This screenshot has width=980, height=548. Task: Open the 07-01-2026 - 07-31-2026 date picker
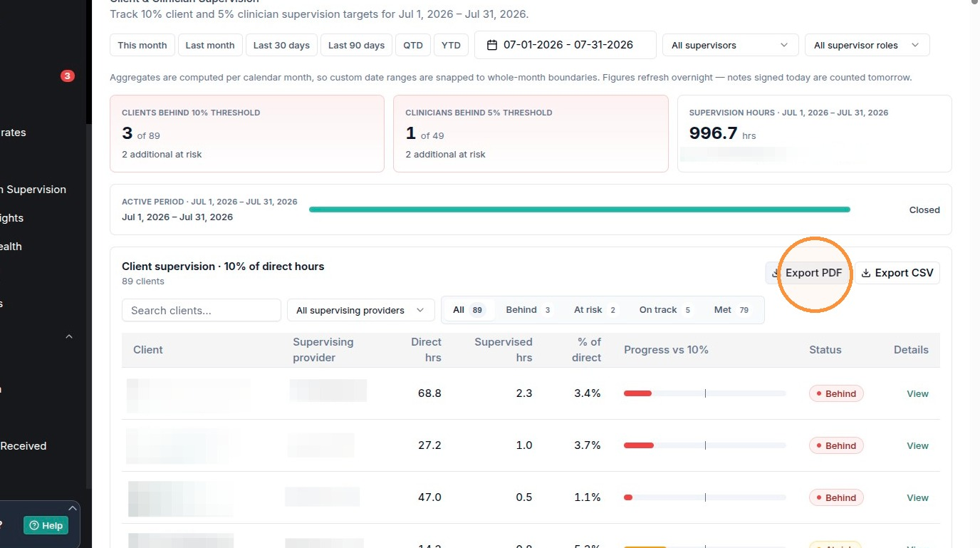click(565, 45)
